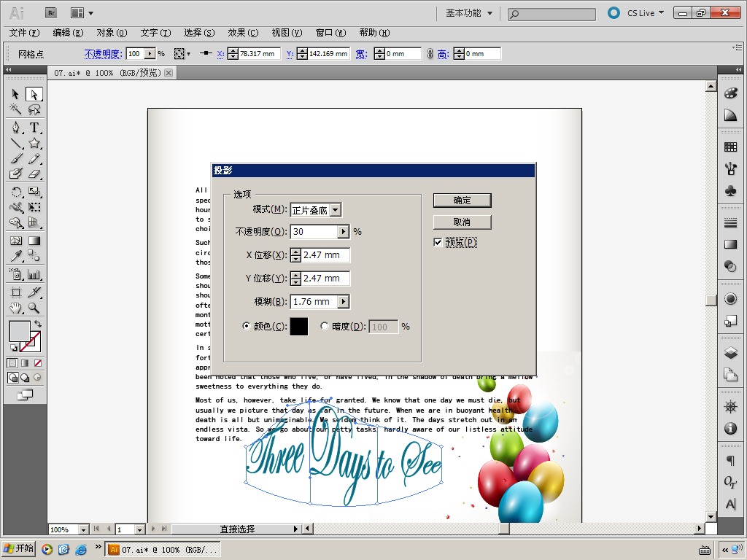
Task: Select the Line Segment tool
Action: coord(15,143)
